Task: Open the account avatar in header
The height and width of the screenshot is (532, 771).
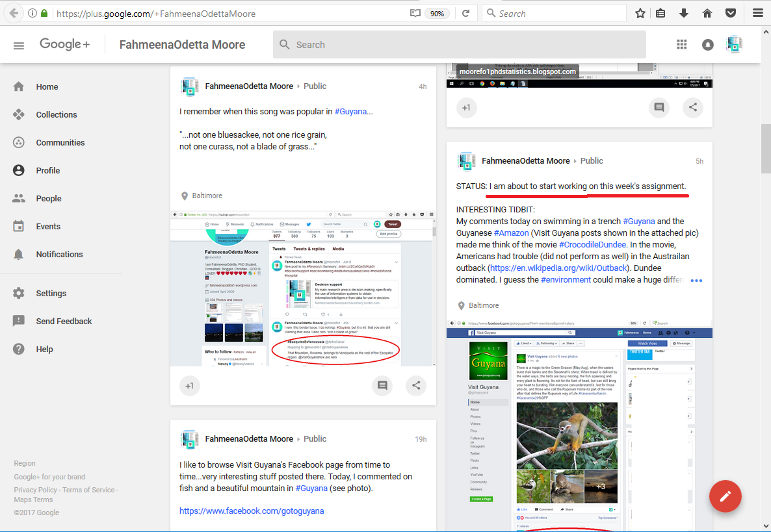Action: point(734,45)
